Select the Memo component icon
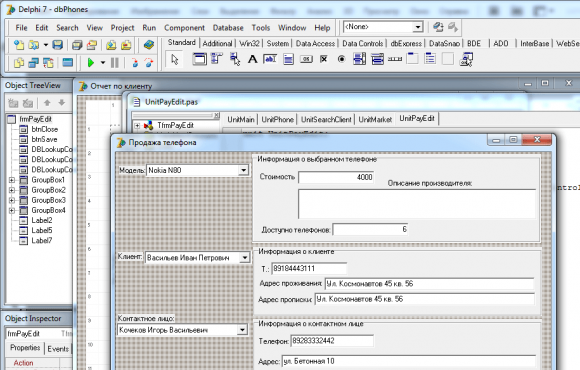 coord(289,59)
